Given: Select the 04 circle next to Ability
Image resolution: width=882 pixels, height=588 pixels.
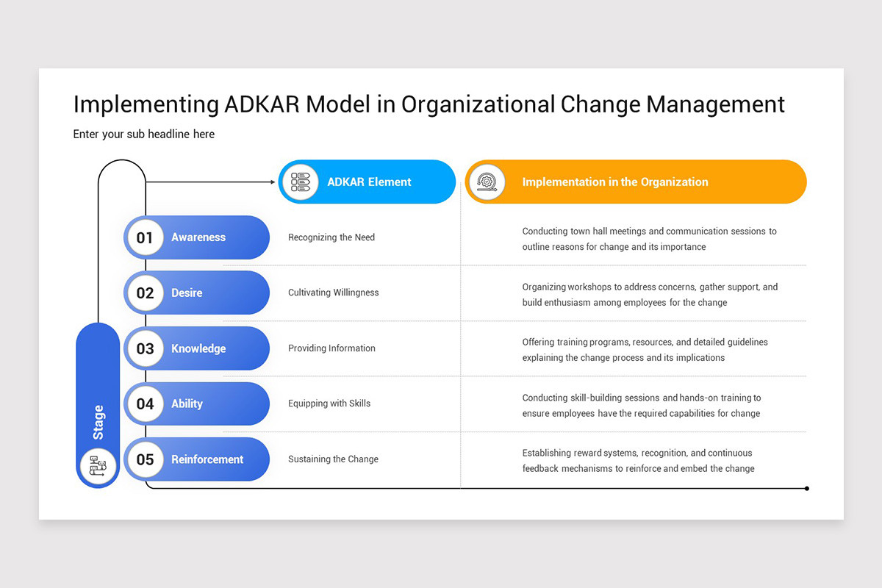Looking at the screenshot, I should pos(144,404).
